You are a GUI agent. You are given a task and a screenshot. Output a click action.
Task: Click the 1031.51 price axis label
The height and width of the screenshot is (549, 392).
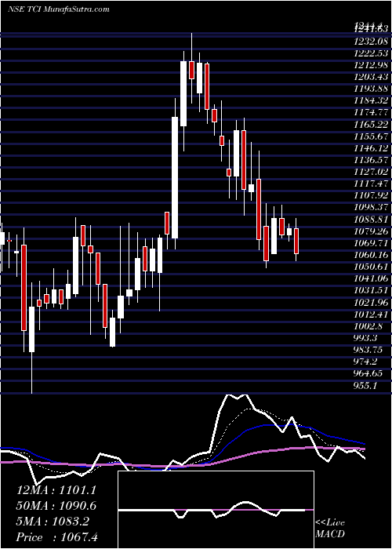[371, 291]
